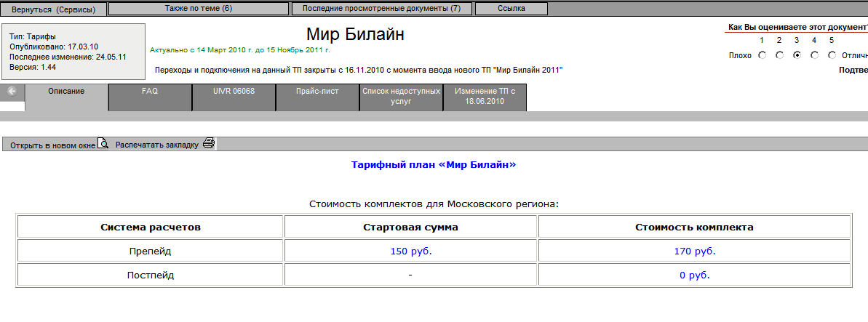Switch to the Прайс-лист tab
Image resolution: width=868 pixels, height=322 pixels.
[317, 97]
